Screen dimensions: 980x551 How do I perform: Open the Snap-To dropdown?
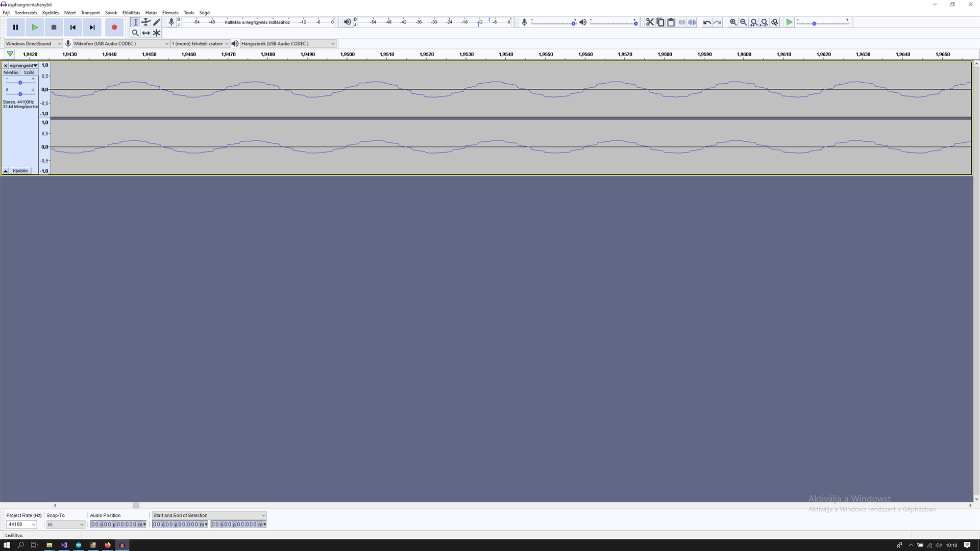(x=65, y=524)
